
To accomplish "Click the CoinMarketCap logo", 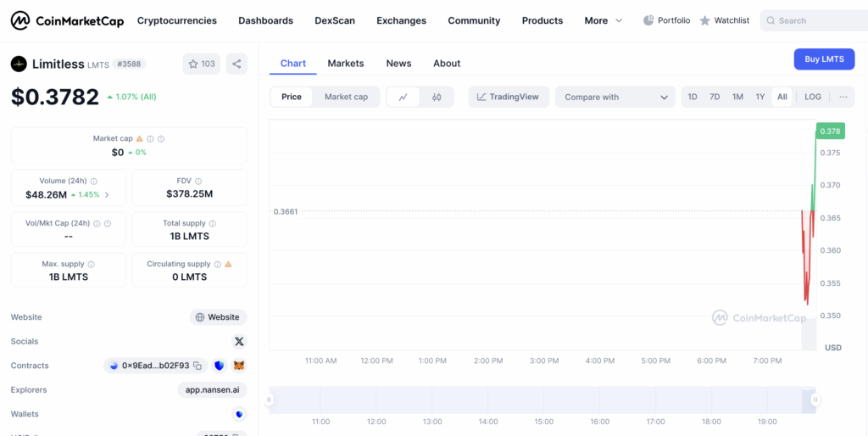I will 67,20.
